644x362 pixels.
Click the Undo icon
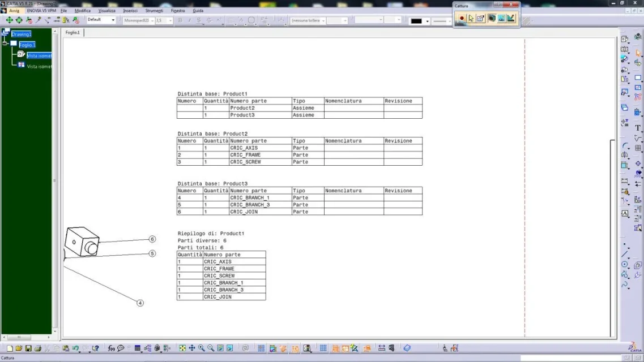tap(75, 348)
